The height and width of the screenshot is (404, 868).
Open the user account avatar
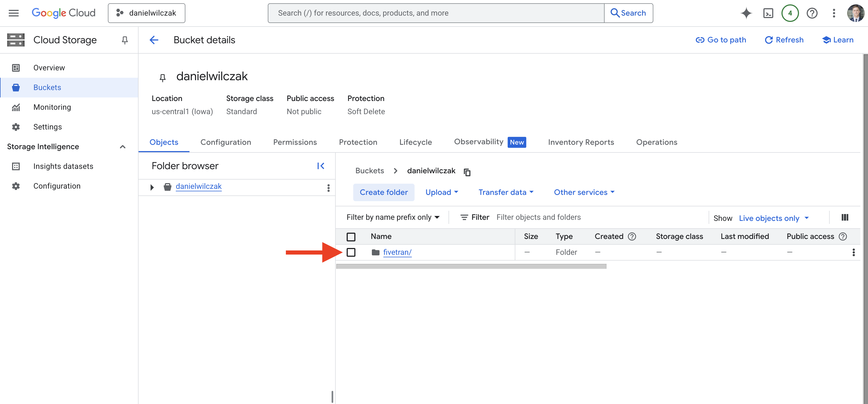[856, 13]
